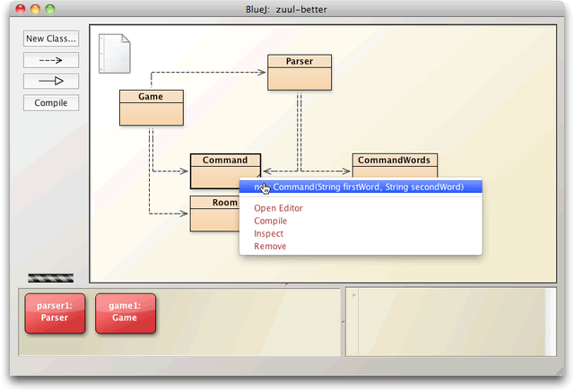This screenshot has width=574, height=392.
Task: Choose new Command(String firstWord, String secondWord)
Action: [x=361, y=187]
